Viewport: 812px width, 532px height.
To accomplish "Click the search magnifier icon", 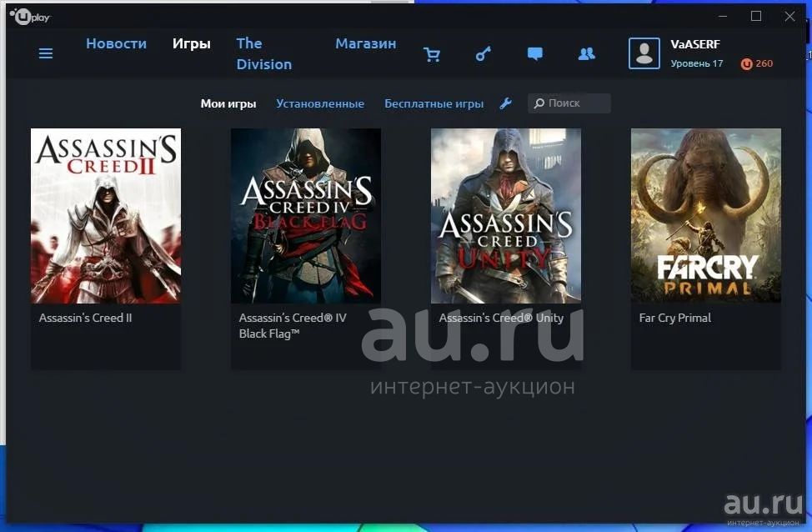I will [539, 103].
